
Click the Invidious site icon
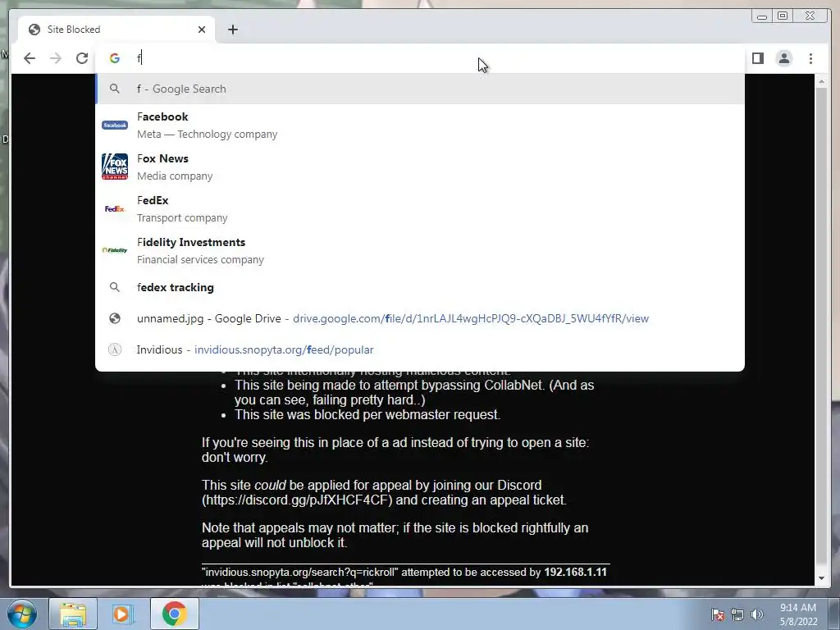(115, 349)
